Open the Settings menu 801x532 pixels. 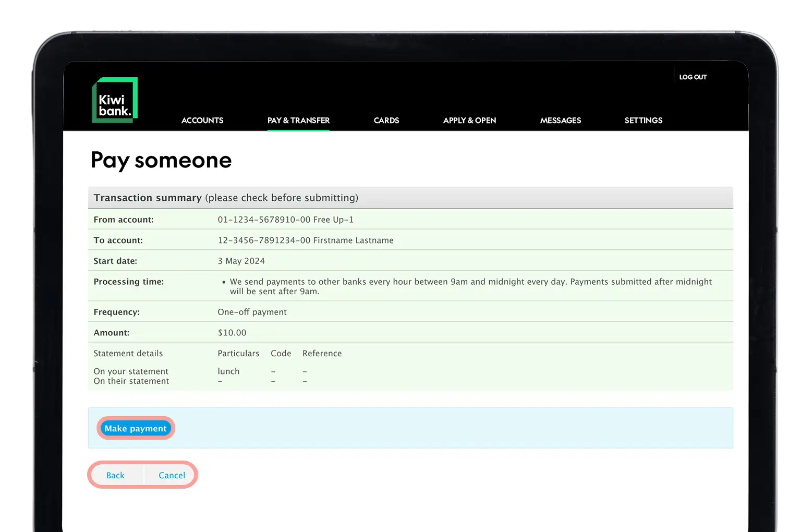coord(644,120)
